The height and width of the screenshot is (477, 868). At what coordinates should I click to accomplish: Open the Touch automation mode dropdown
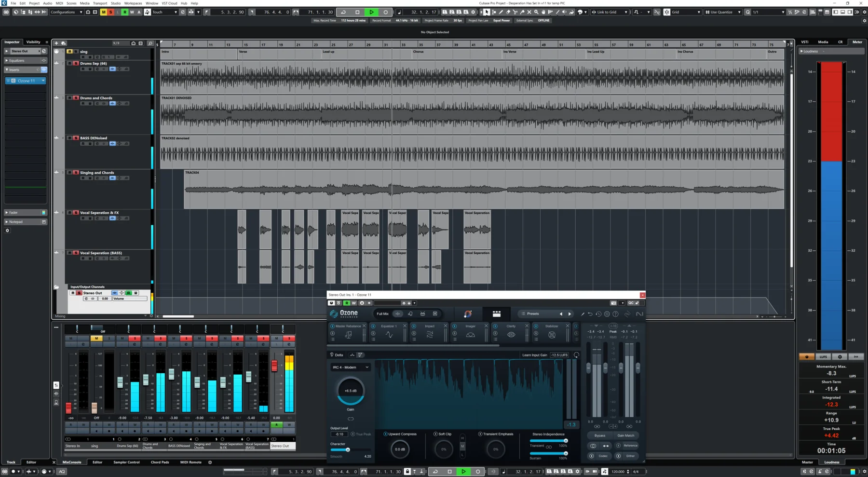tap(165, 12)
